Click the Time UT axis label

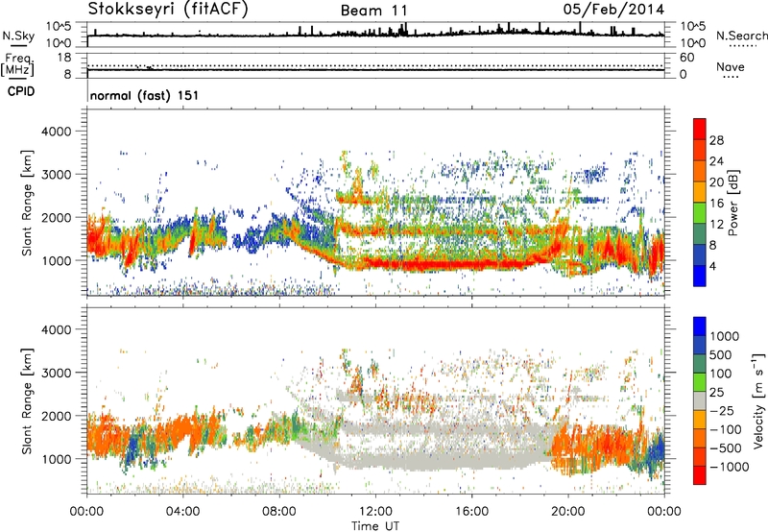pyautogui.click(x=375, y=525)
